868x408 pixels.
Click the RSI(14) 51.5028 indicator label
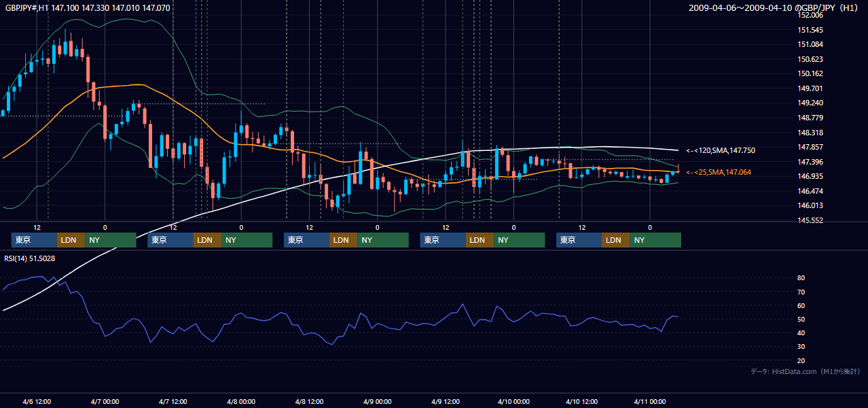pyautogui.click(x=29, y=258)
